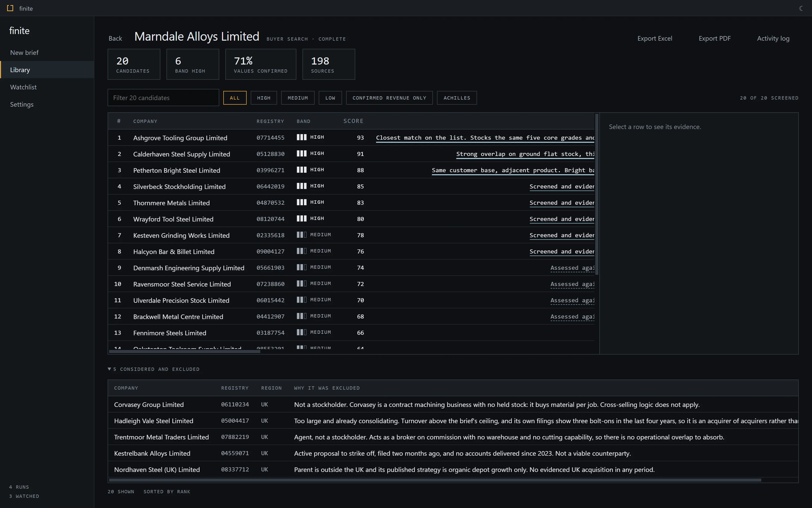Screen dimensions: 812x508
Task: Select Denmarsh Engineering Supply Limited
Action: point(351,268)
